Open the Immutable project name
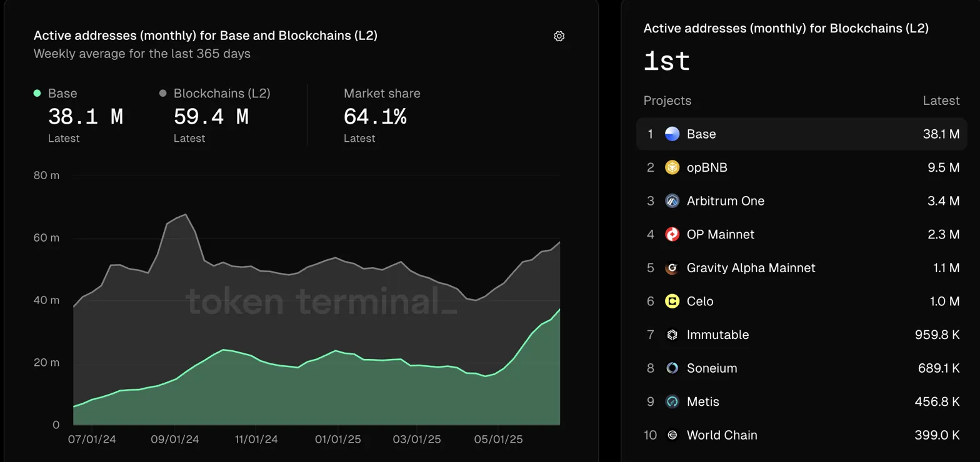The width and height of the screenshot is (980, 462). [717, 335]
